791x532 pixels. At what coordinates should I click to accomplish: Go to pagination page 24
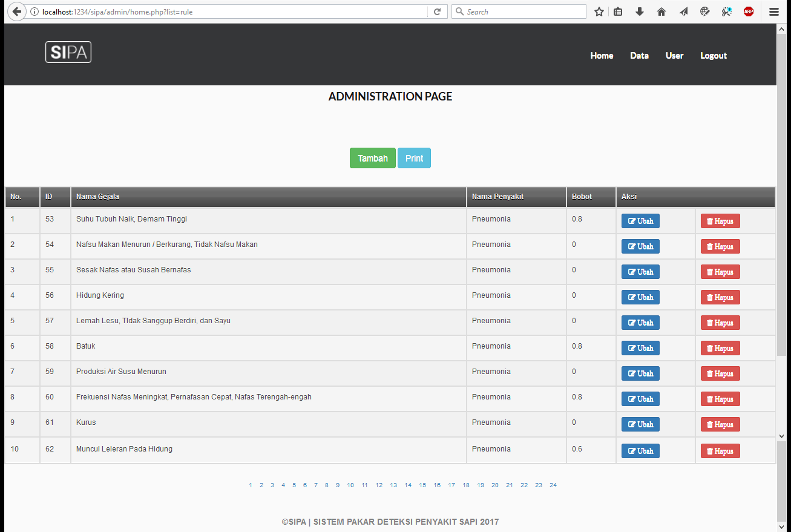click(x=553, y=485)
